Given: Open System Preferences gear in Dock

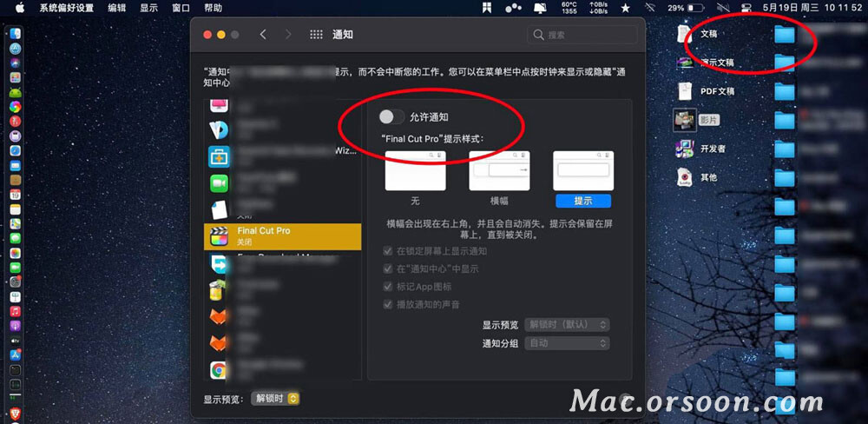Looking at the screenshot, I should coord(15,282).
